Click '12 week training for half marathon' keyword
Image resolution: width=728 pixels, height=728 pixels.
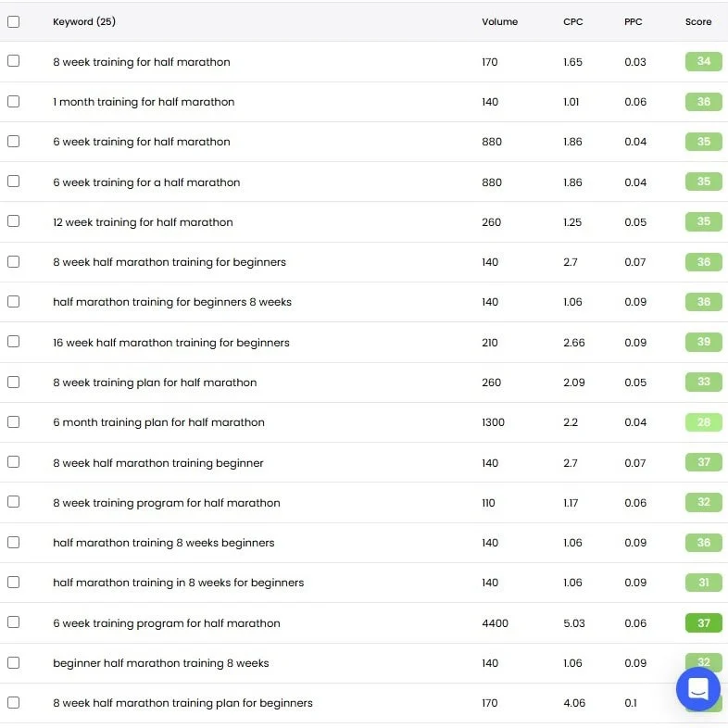143,222
